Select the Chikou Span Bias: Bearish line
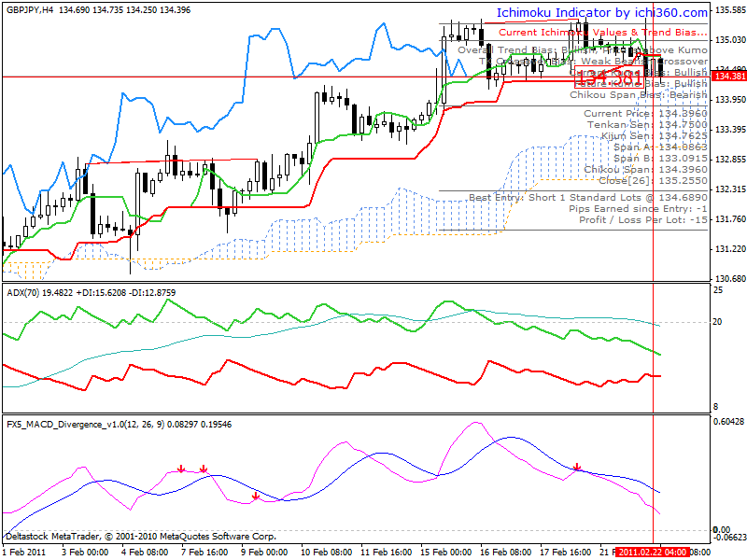 click(x=639, y=95)
